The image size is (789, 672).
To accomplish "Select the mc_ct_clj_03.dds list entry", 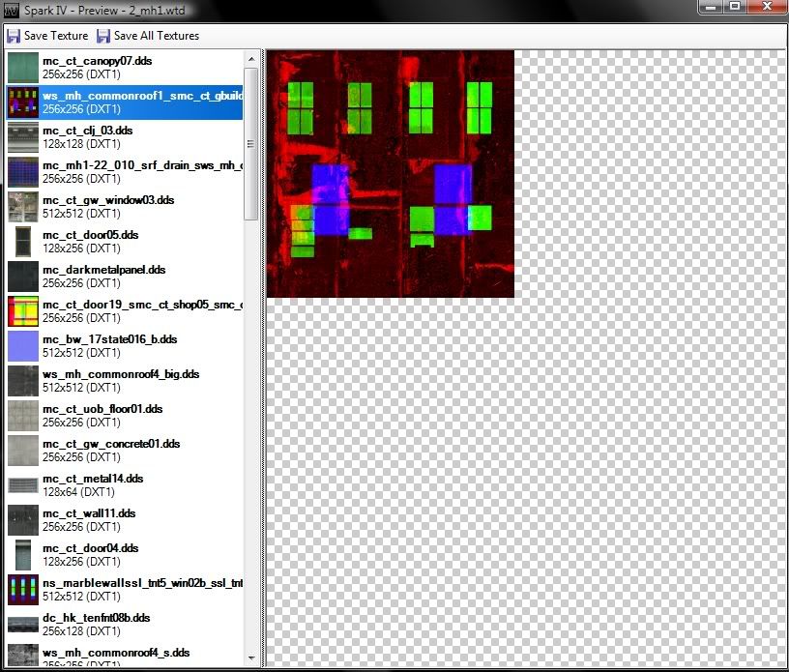I will 88,136.
